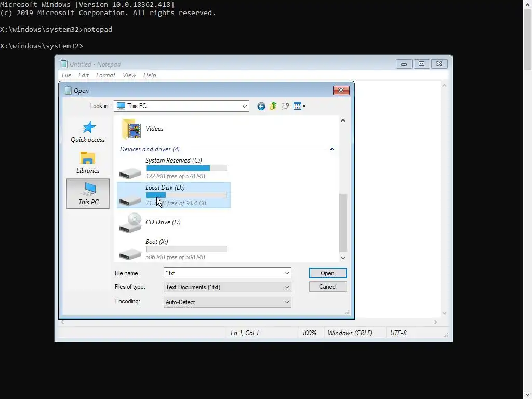Go back using the blue arrow icon
The height and width of the screenshot is (399, 532).
261,106
